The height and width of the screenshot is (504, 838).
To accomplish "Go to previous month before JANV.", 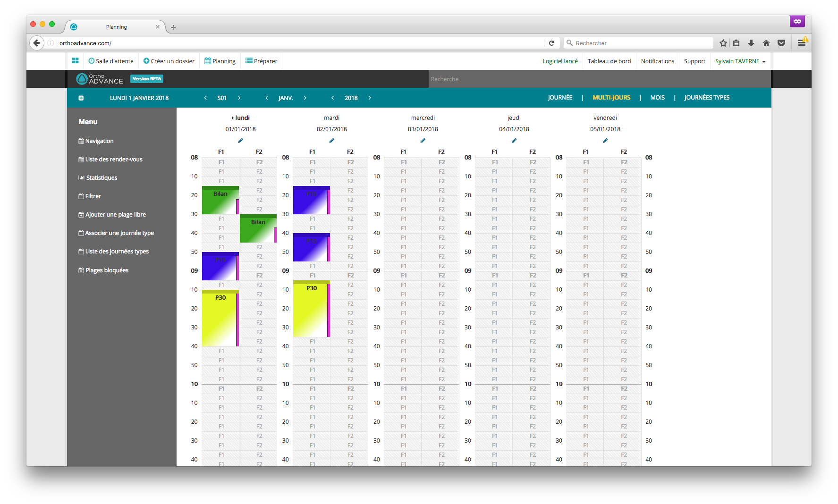I will pyautogui.click(x=267, y=98).
